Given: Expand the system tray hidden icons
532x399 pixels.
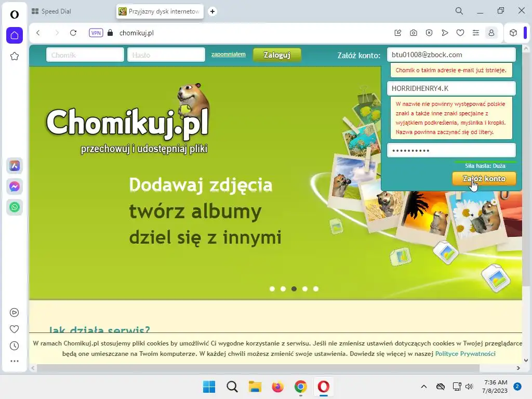Looking at the screenshot, I should tap(424, 387).
